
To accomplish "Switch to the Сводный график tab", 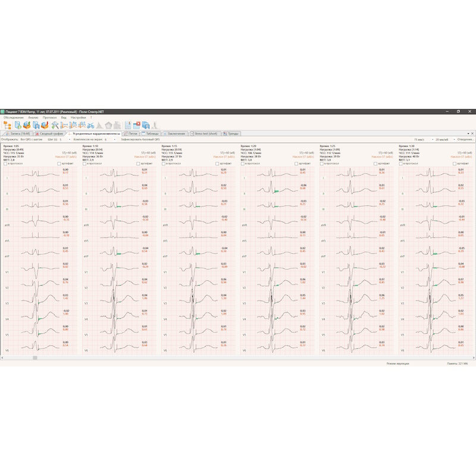I will (49, 133).
